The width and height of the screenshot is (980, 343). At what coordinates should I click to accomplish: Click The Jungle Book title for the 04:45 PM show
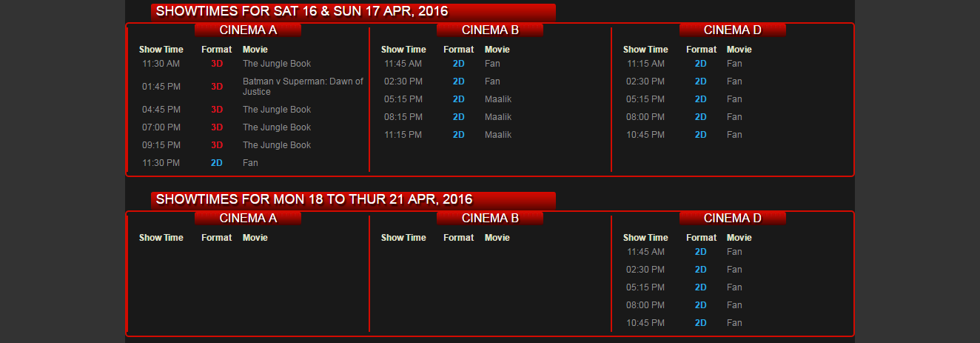[277, 110]
